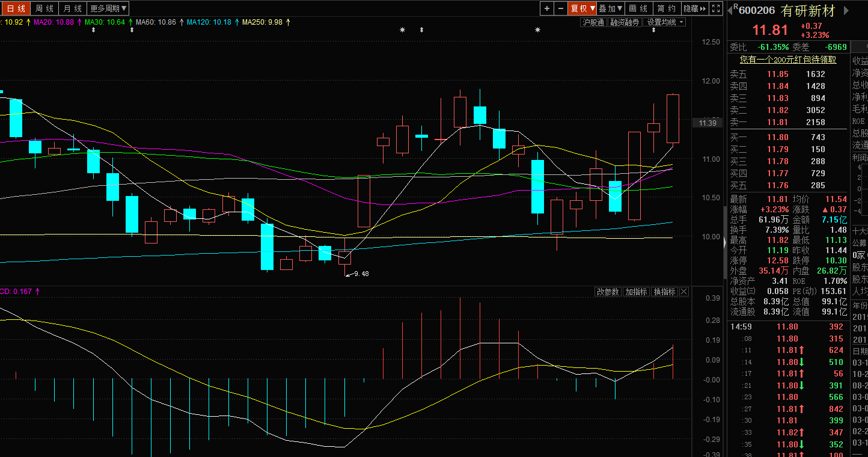Click the 涨停 12.58 value
The width and height of the screenshot is (868, 457).
778,260
